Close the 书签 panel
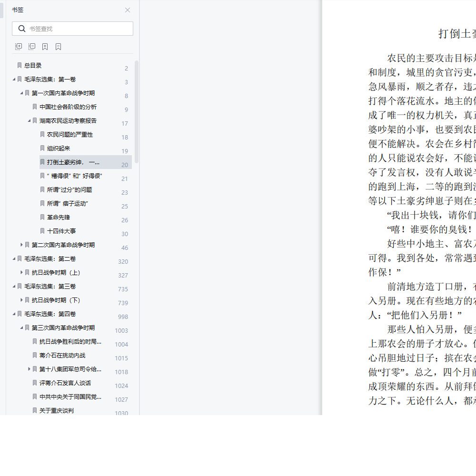Image resolution: width=476 pixels, height=476 pixels. 127,10
